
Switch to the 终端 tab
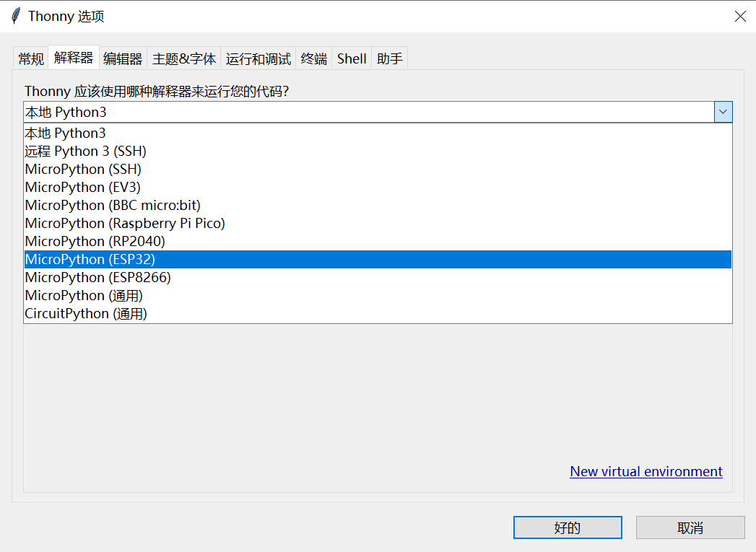pyautogui.click(x=314, y=58)
